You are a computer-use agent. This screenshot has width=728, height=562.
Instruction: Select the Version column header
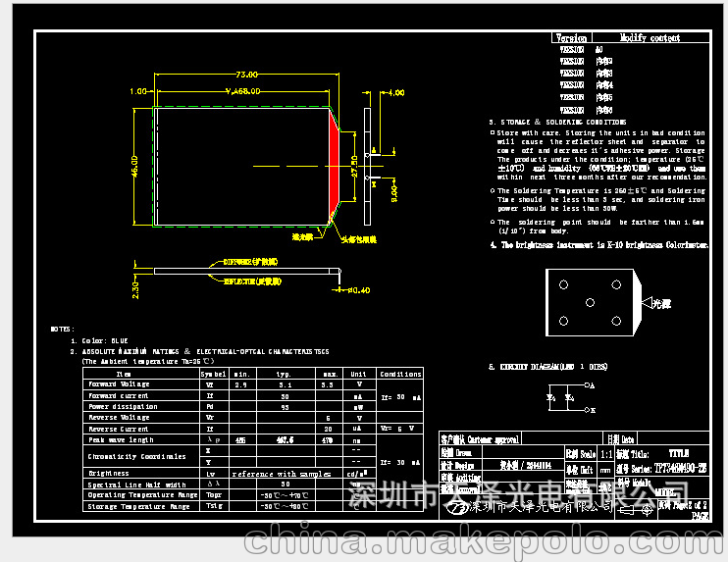tap(572, 38)
